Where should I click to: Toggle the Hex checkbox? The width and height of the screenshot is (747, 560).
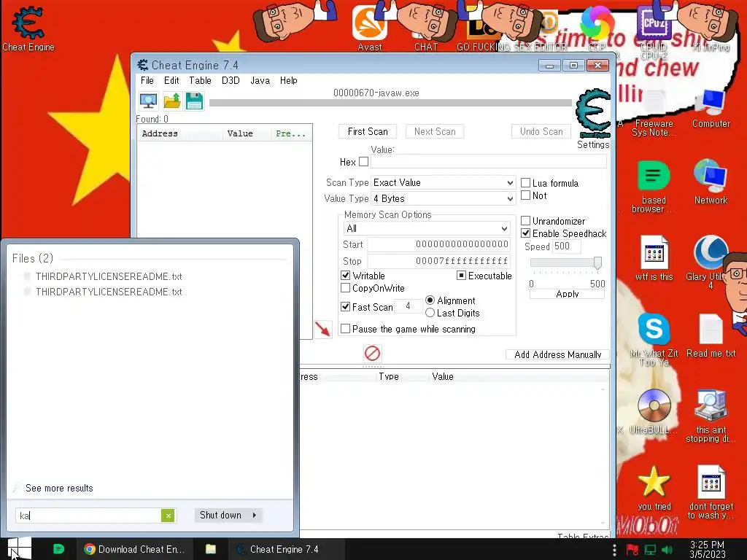pyautogui.click(x=363, y=161)
